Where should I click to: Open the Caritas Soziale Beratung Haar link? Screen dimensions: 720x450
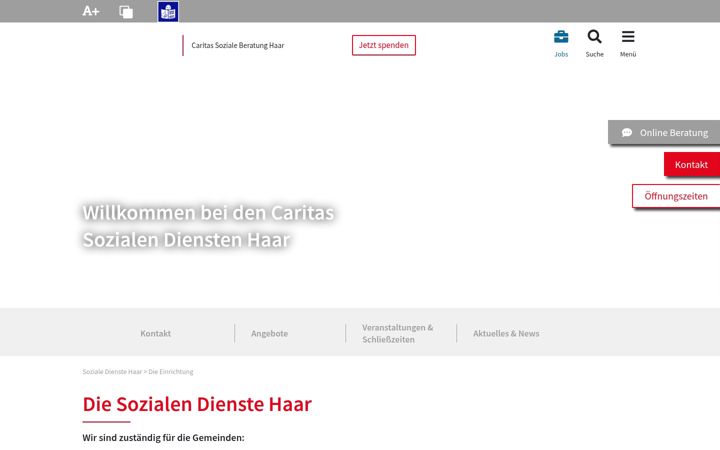point(237,45)
